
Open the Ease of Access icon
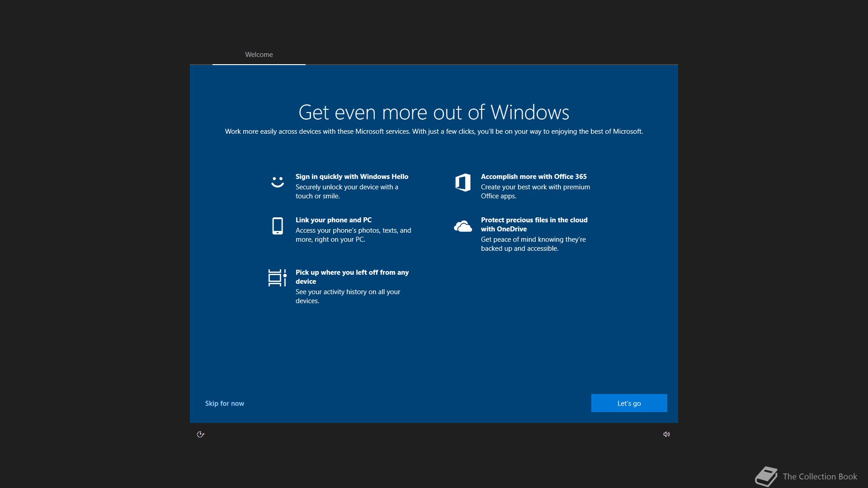201,434
